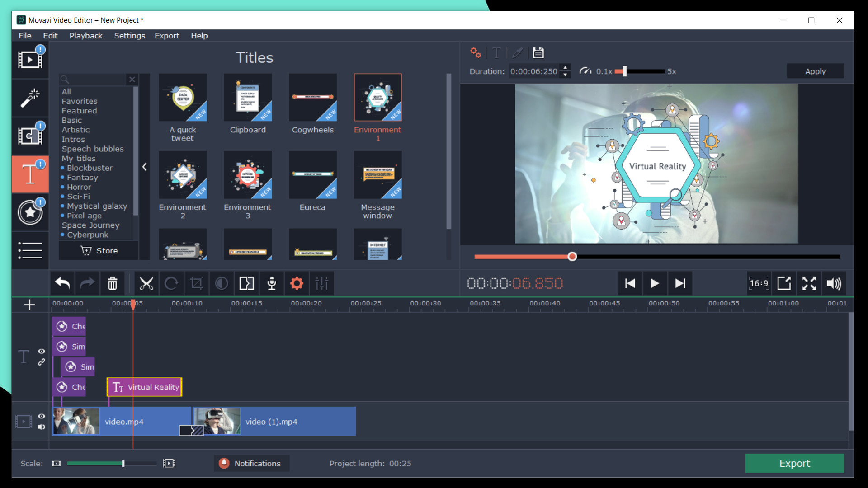Screen dimensions: 868x488
Task: Open the Playback menu
Action: tap(85, 36)
